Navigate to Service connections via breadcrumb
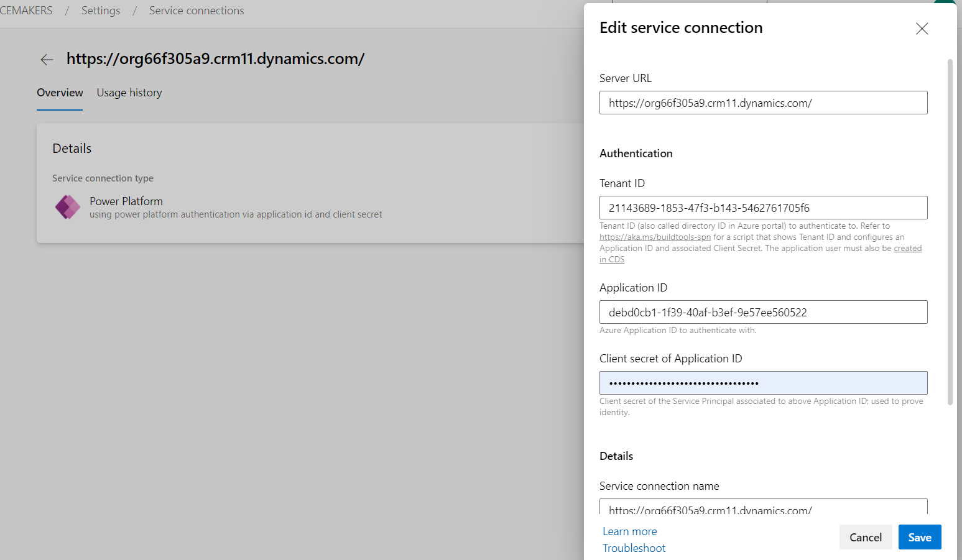The width and height of the screenshot is (962, 560). coord(196,10)
